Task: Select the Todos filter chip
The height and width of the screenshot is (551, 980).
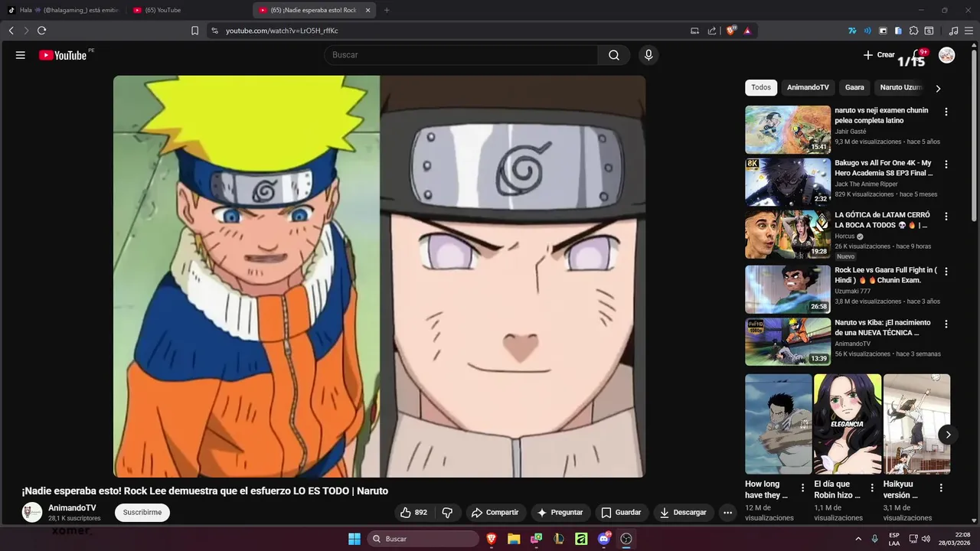Action: click(x=761, y=87)
